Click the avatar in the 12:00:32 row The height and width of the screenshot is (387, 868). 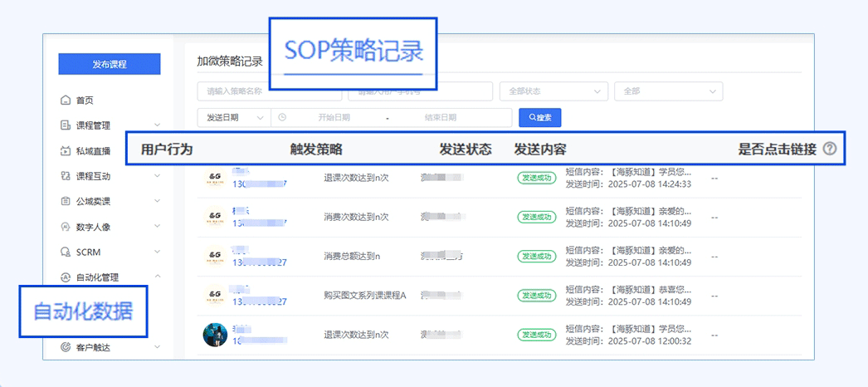pos(215,335)
